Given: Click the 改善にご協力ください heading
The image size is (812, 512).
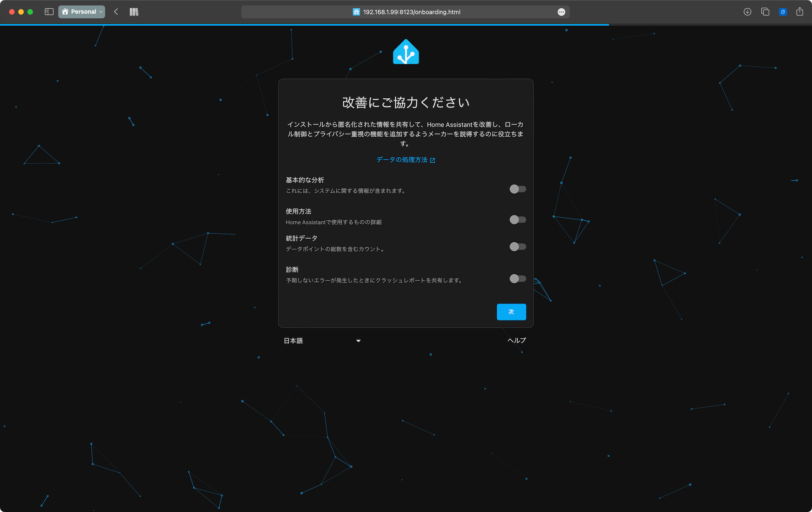Looking at the screenshot, I should (406, 102).
